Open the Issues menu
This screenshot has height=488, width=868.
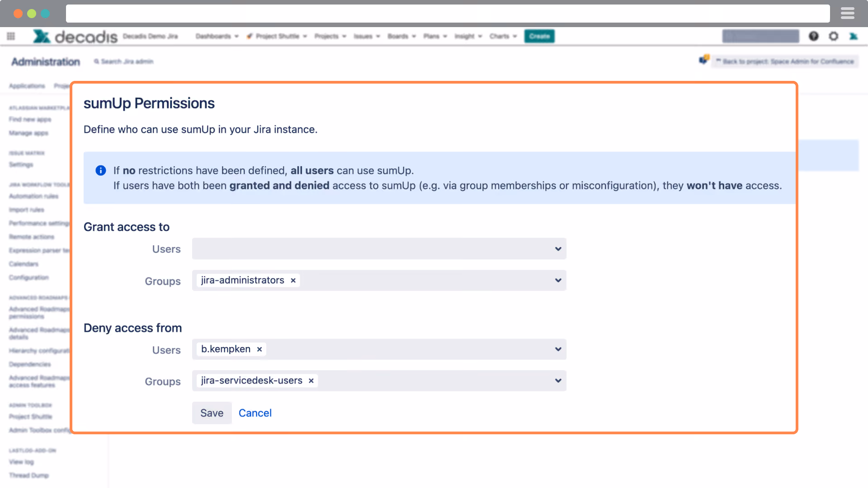[x=367, y=36]
